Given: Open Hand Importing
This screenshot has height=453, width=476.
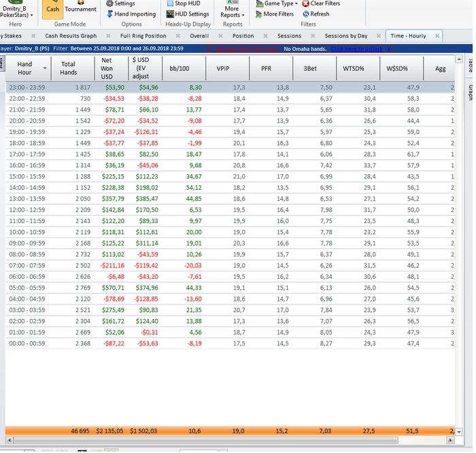Looking at the screenshot, I should coord(131,14).
